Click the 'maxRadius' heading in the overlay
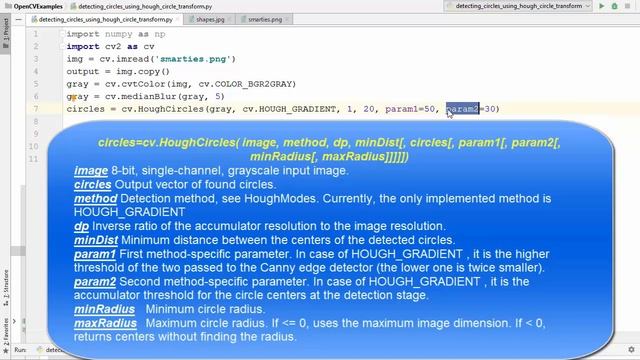640x360 pixels. [105, 323]
